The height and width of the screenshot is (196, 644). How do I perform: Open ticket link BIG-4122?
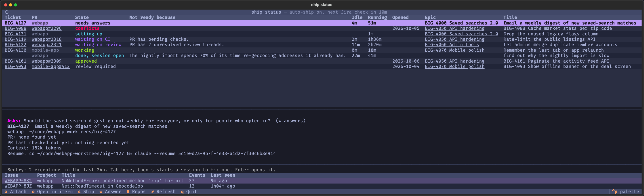(x=16, y=45)
